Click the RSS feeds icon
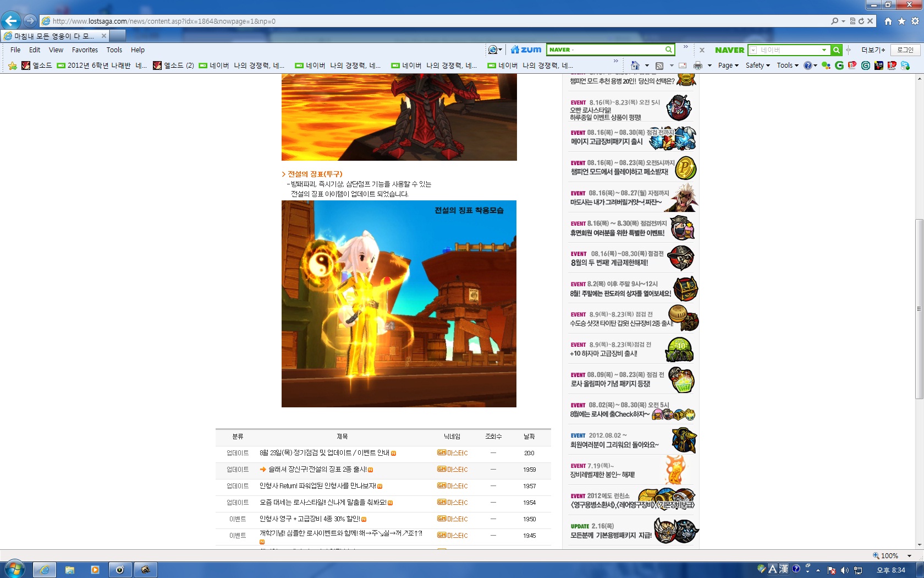Screen dimensions: 924x578 coord(659,66)
